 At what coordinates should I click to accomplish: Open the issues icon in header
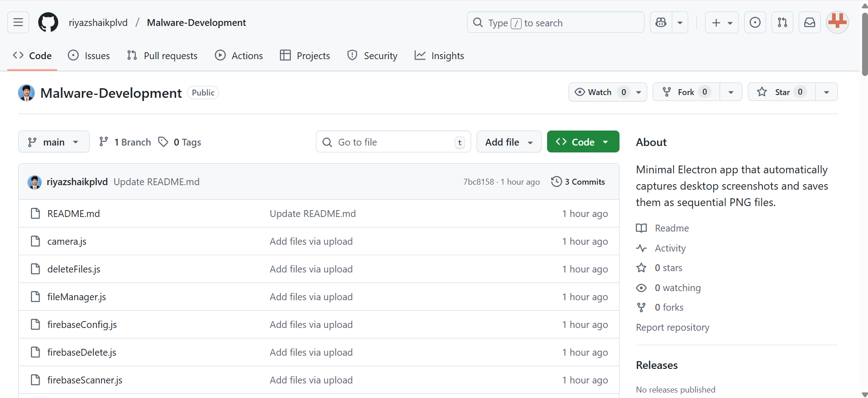755,22
